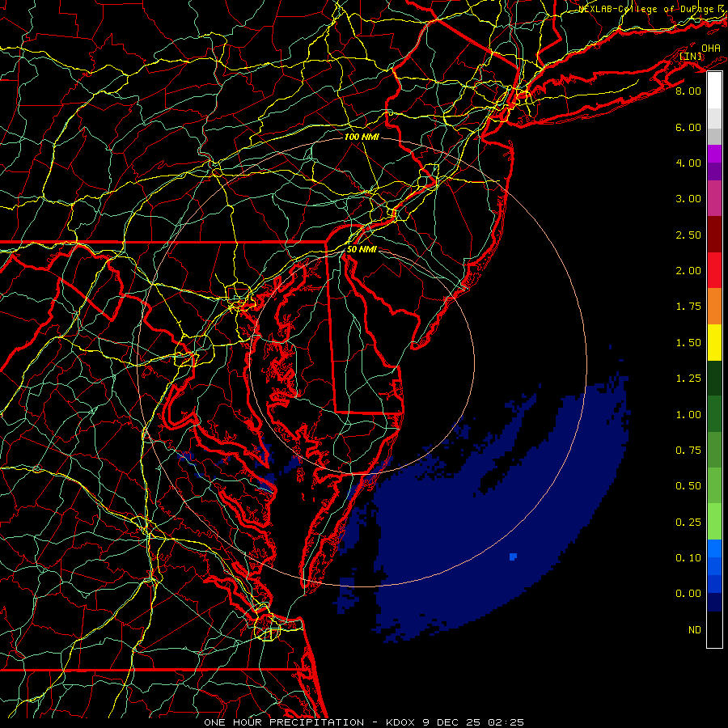Click the [IN] units label
This screenshot has width=728, height=728.
pyautogui.click(x=691, y=57)
